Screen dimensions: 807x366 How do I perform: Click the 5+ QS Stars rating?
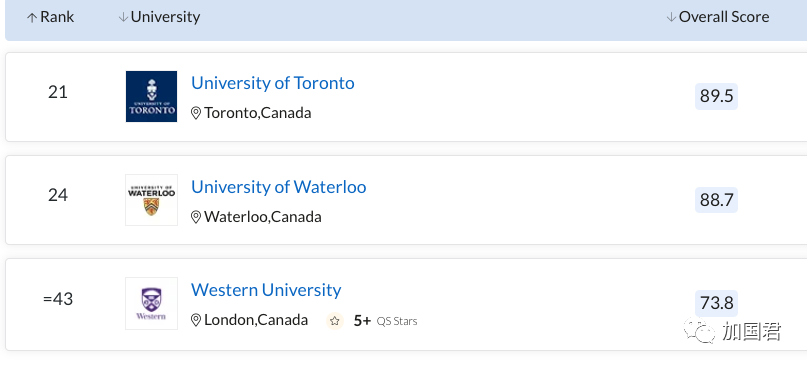coord(385,321)
